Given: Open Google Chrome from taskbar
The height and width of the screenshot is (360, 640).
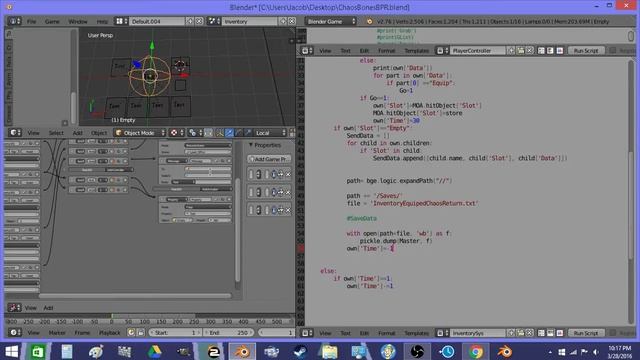Looking at the screenshot, I should 476,351.
